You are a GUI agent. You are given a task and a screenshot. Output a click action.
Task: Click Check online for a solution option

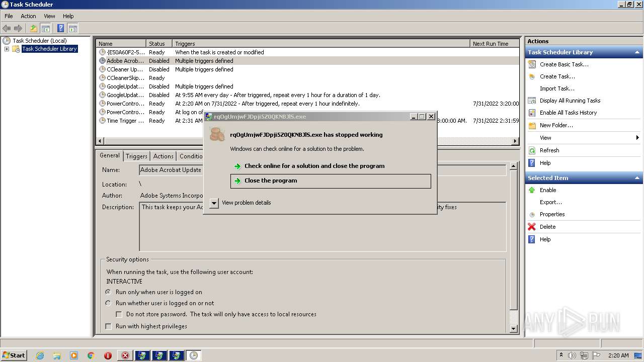click(331, 166)
